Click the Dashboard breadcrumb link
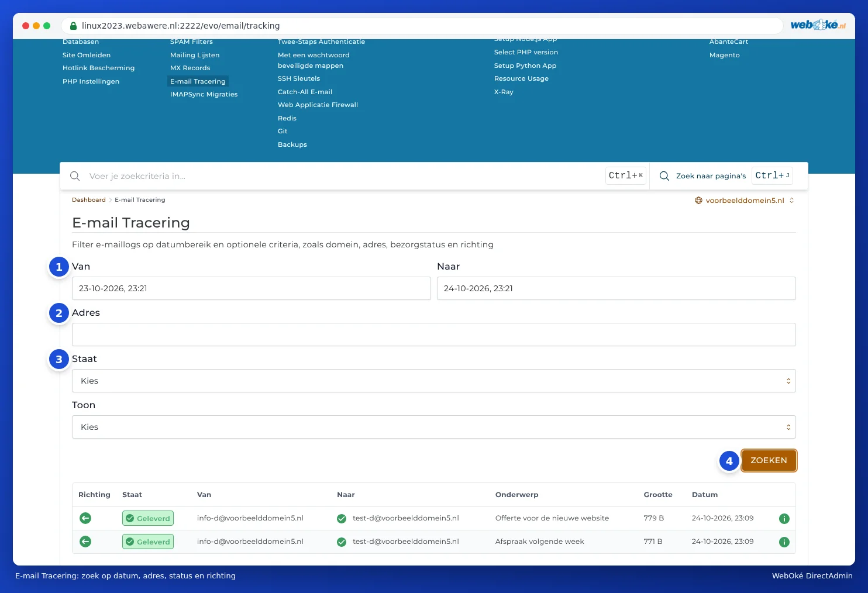The height and width of the screenshot is (593, 868). [x=89, y=200]
